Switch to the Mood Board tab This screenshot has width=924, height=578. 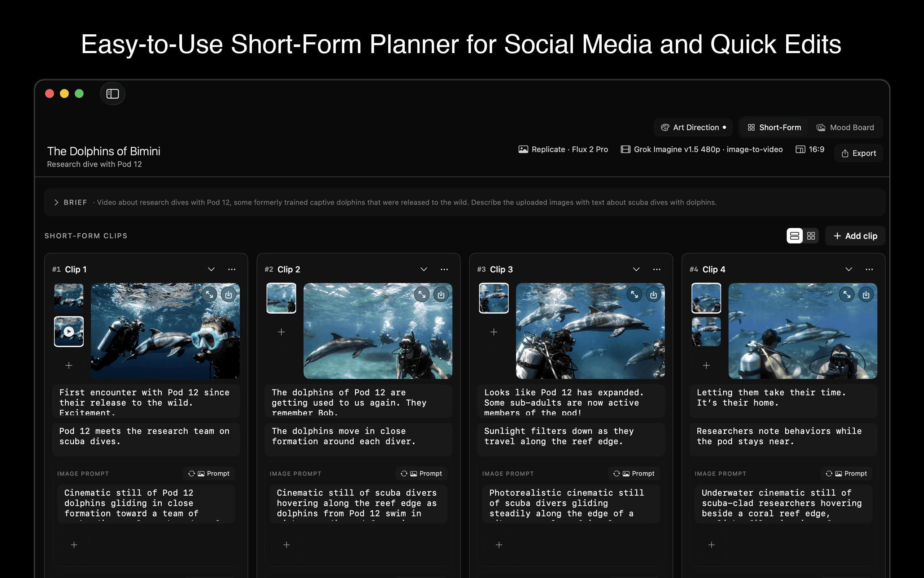tap(845, 128)
